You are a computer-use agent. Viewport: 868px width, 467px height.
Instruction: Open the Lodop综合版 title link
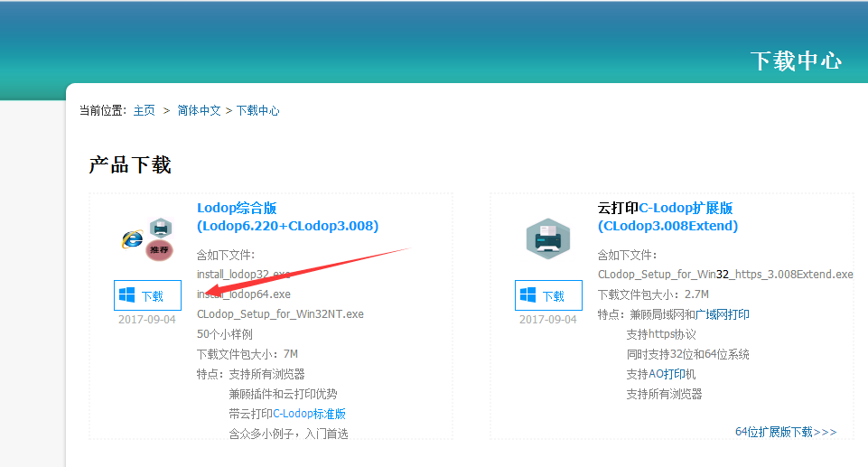point(237,208)
